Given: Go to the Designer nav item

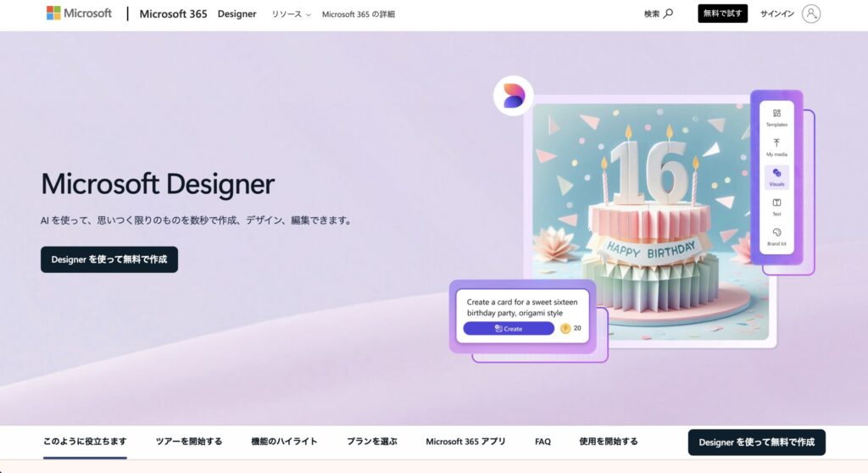Looking at the screenshot, I should tap(236, 14).
